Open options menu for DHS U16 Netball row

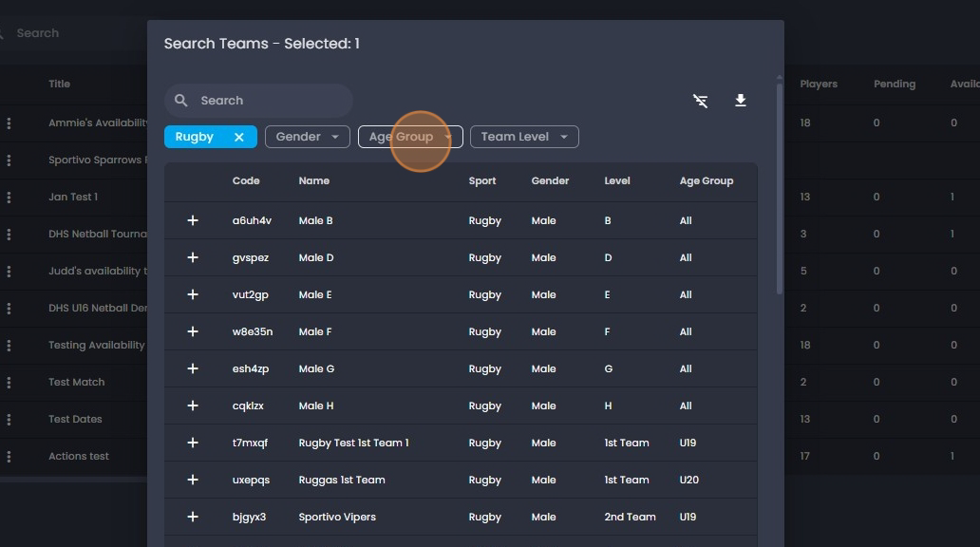(x=9, y=309)
